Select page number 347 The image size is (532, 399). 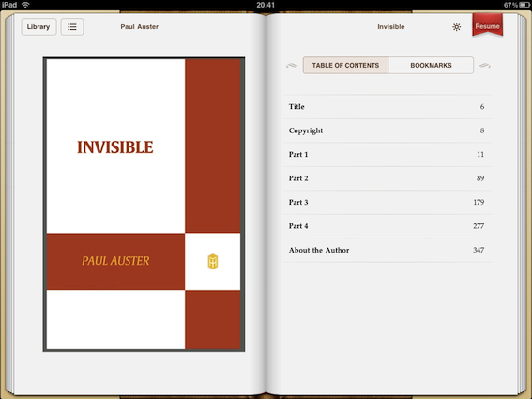[x=479, y=250]
